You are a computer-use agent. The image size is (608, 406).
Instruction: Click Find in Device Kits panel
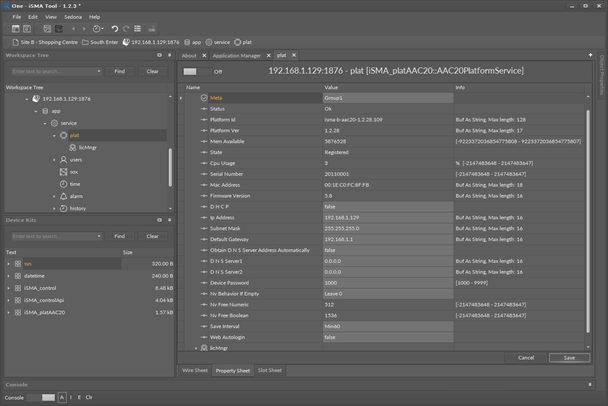point(119,236)
